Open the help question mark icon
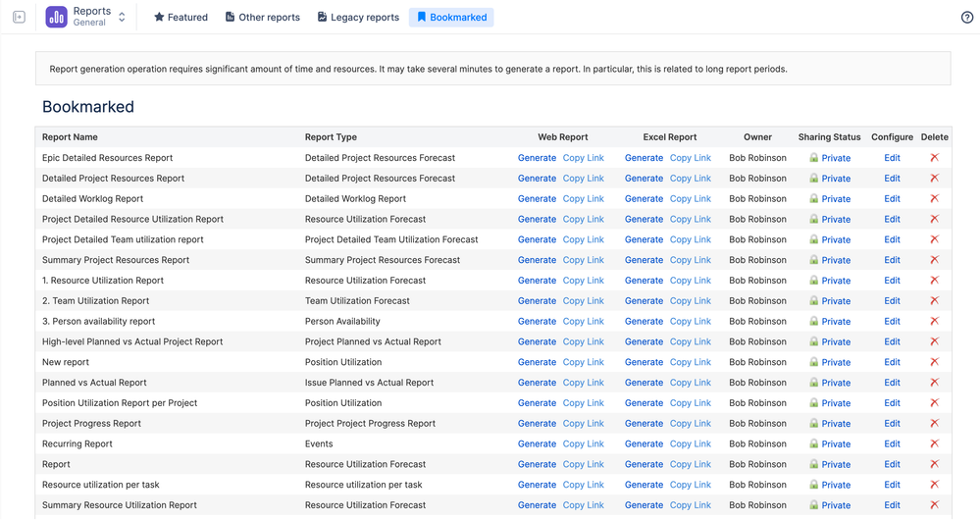The height and width of the screenshot is (520, 980). click(967, 18)
